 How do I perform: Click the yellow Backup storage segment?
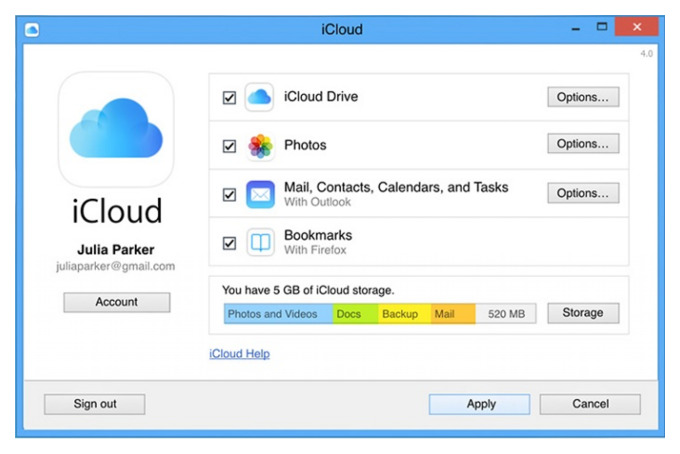(404, 314)
